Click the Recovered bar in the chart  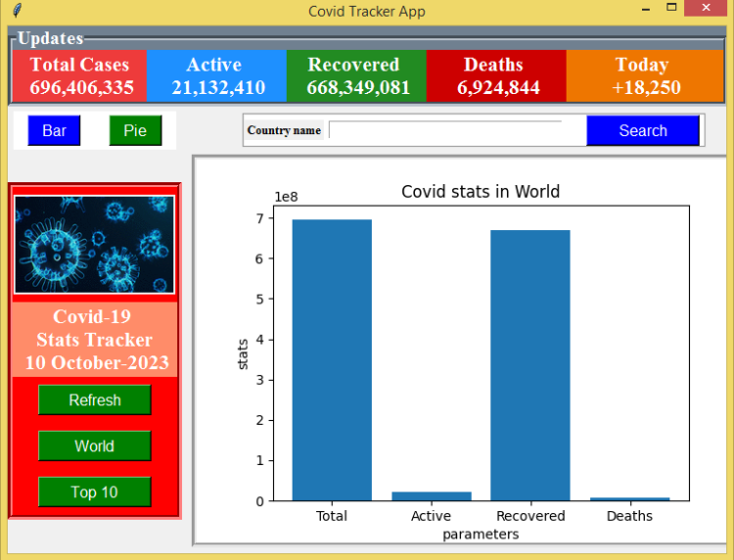[530, 365]
